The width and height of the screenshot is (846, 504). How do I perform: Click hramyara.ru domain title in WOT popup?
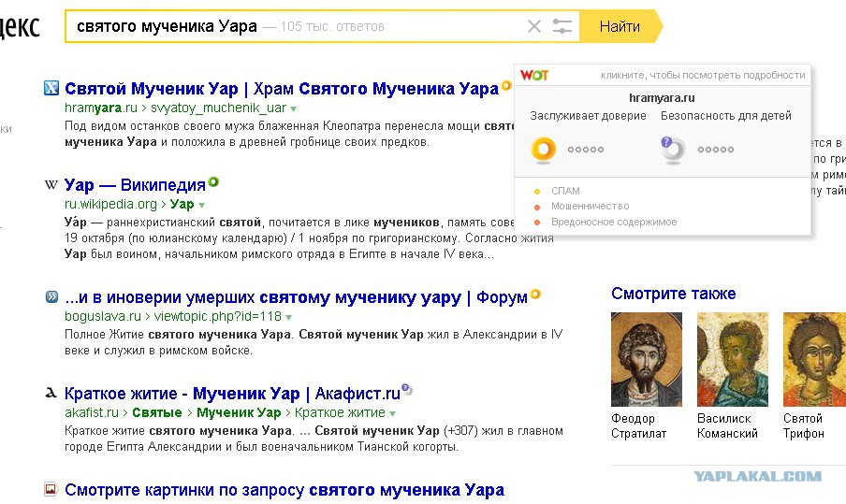[x=662, y=98]
